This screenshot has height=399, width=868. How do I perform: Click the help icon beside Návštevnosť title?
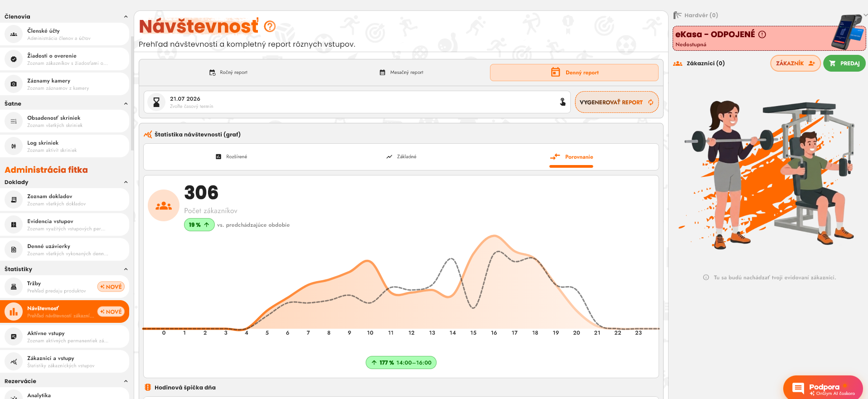[x=270, y=27]
